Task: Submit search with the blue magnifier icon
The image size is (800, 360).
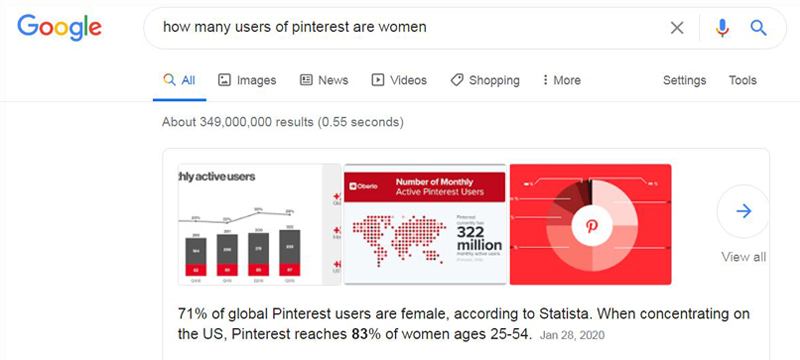Action: coord(758,28)
